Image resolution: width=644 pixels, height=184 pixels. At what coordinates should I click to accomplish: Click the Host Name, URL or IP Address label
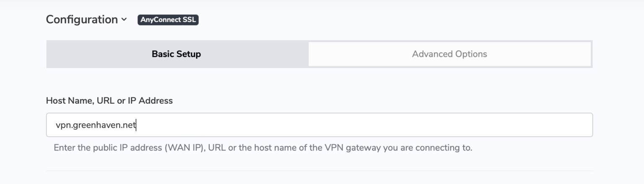click(109, 100)
